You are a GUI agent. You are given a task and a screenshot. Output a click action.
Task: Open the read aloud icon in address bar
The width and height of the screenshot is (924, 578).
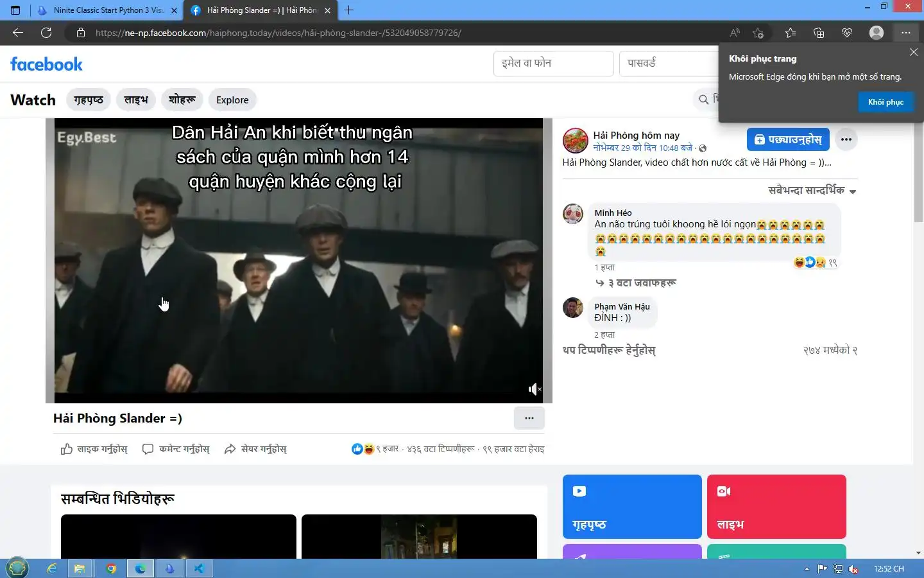click(x=735, y=33)
